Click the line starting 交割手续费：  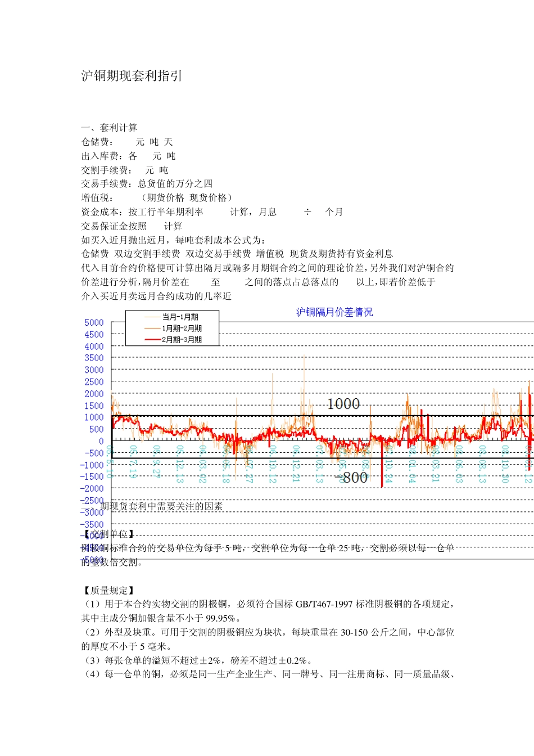point(124,170)
